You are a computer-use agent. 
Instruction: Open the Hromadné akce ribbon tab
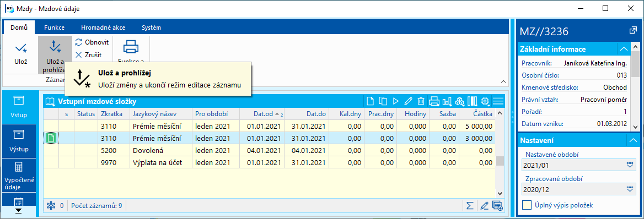coord(103,28)
